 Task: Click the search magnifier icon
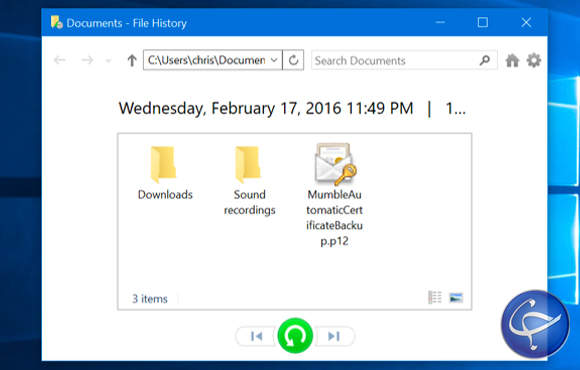tap(485, 60)
